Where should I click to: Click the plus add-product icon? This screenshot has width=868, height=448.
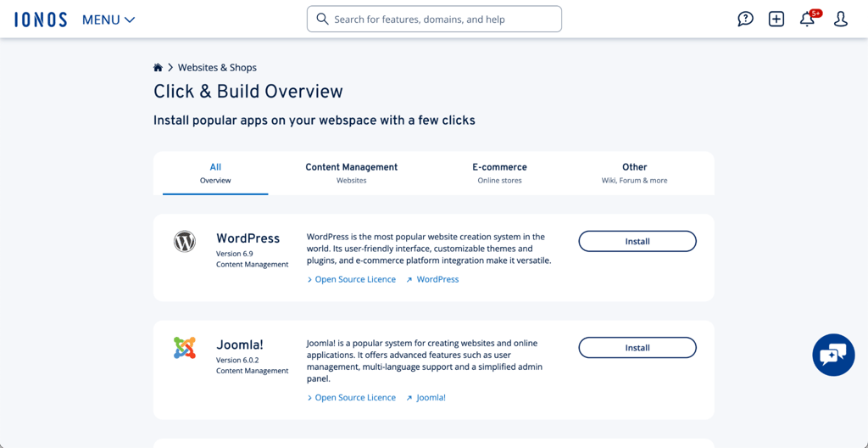click(776, 19)
